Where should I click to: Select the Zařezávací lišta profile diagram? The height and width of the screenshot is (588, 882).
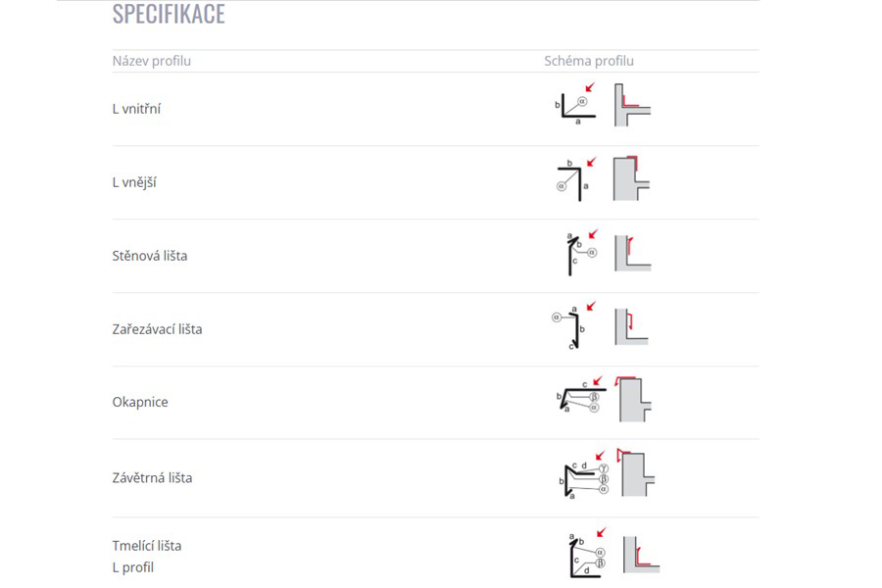click(x=573, y=325)
